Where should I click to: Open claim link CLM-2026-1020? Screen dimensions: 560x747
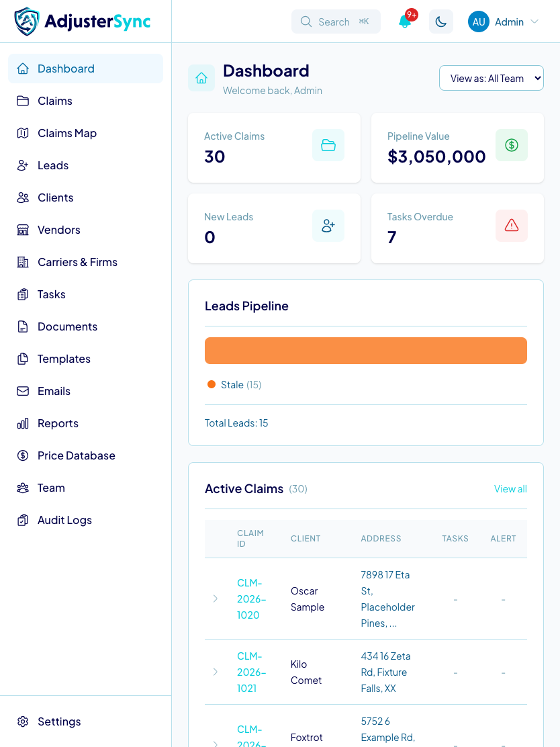coord(251,599)
